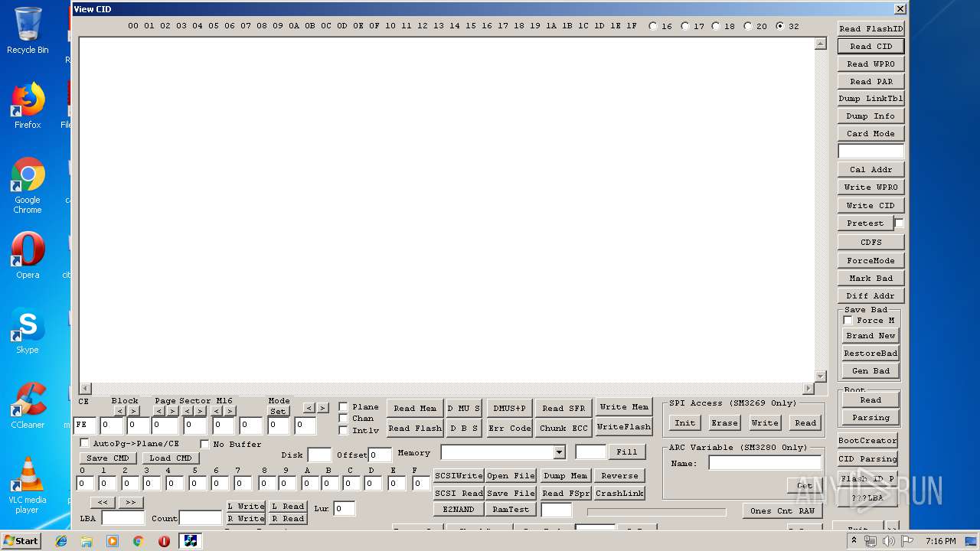Focus the Lun input field
Screen dimensions: 980x551
pos(345,509)
